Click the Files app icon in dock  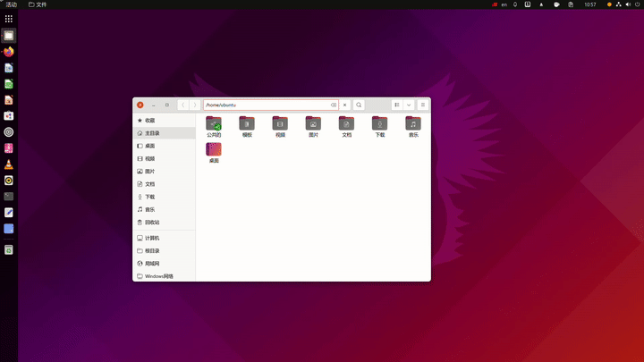[x=9, y=36]
